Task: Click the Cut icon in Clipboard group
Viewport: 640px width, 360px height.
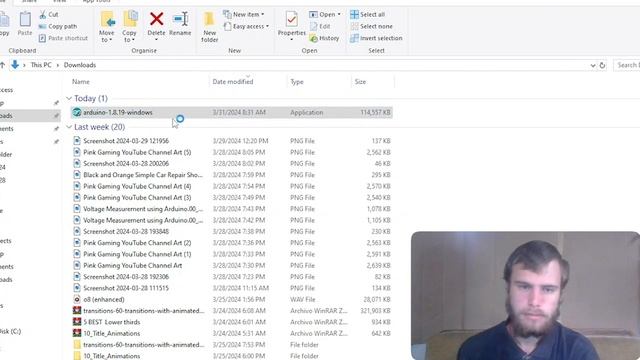Action: (x=43, y=15)
